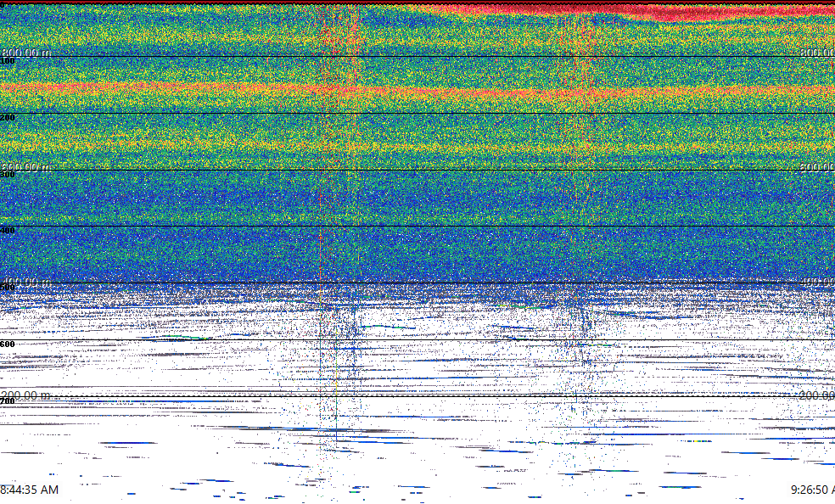
Task: Click the 8:44:35 AM start timestamp
Action: [x=30, y=490]
